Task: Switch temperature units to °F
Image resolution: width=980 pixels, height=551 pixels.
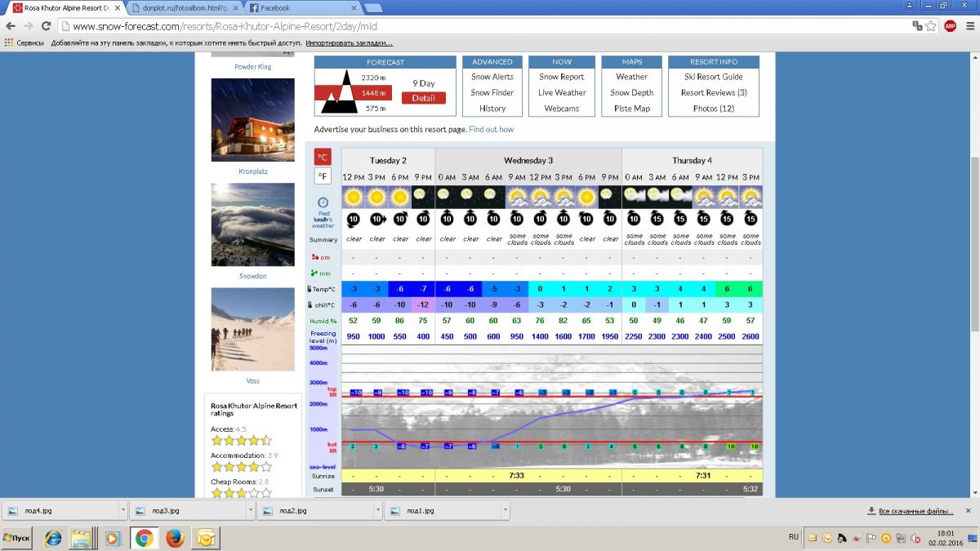Action: [x=323, y=176]
